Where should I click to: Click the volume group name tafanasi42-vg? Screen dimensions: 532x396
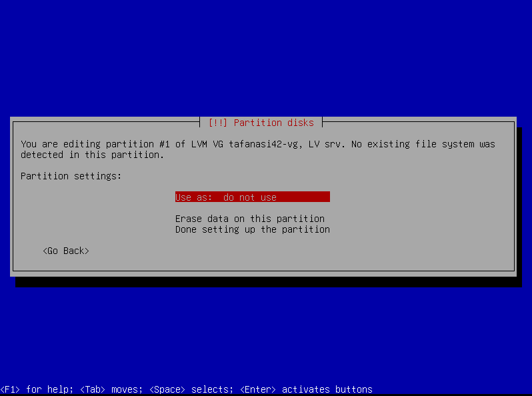coord(263,144)
